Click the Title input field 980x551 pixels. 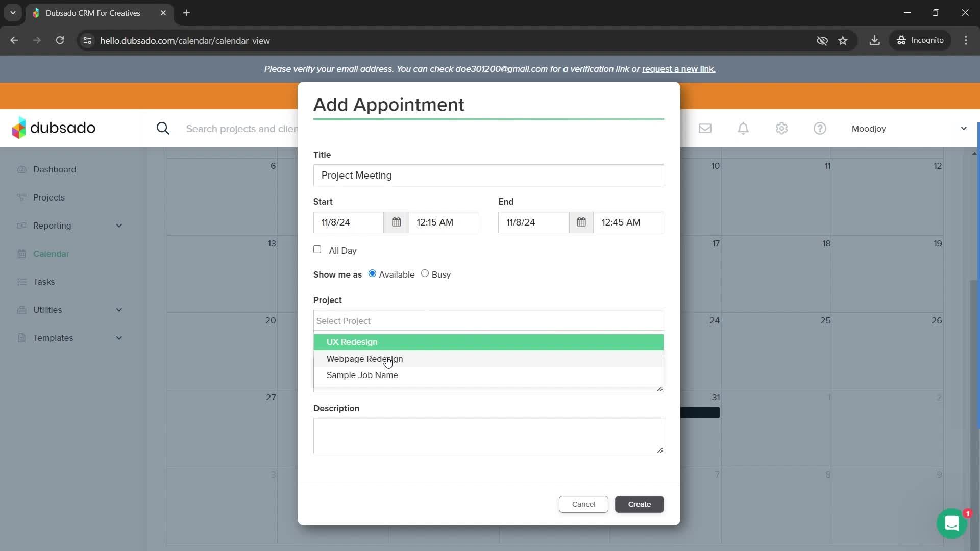click(x=488, y=176)
